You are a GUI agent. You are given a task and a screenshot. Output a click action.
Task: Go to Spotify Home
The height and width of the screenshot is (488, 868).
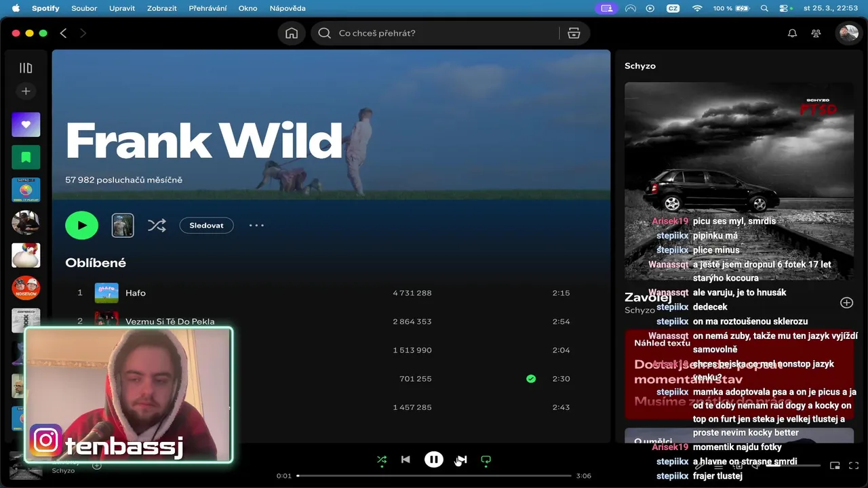coord(292,33)
